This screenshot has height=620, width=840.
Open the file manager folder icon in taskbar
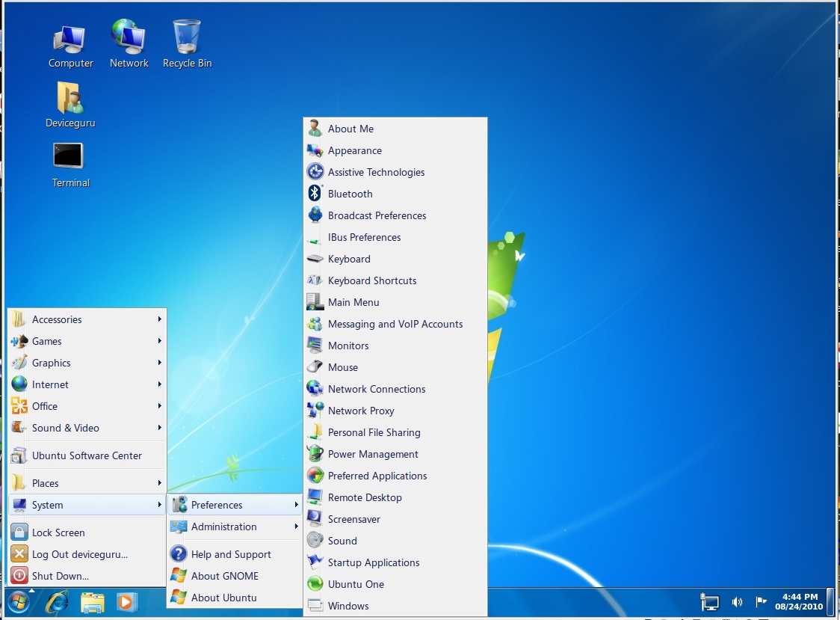tap(92, 602)
